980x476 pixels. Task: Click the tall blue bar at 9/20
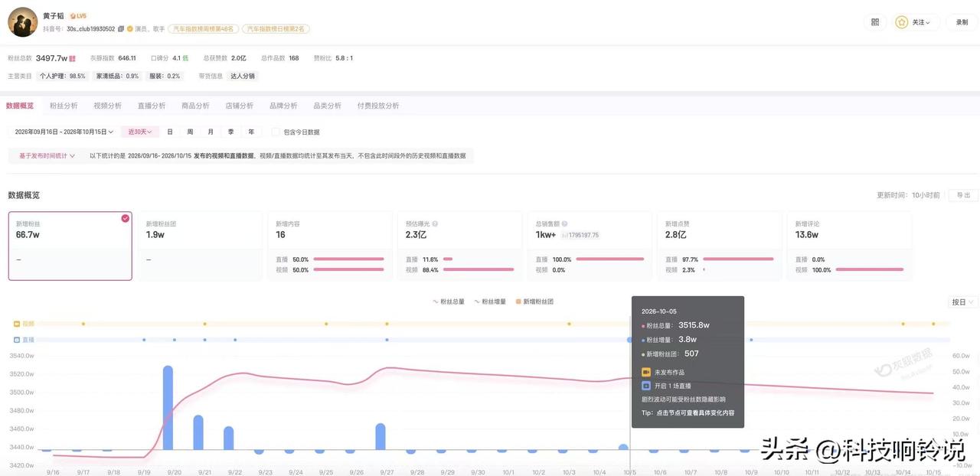coord(168,408)
